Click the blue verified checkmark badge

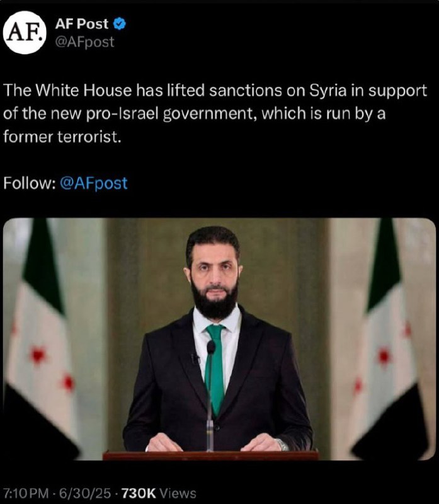[120, 24]
